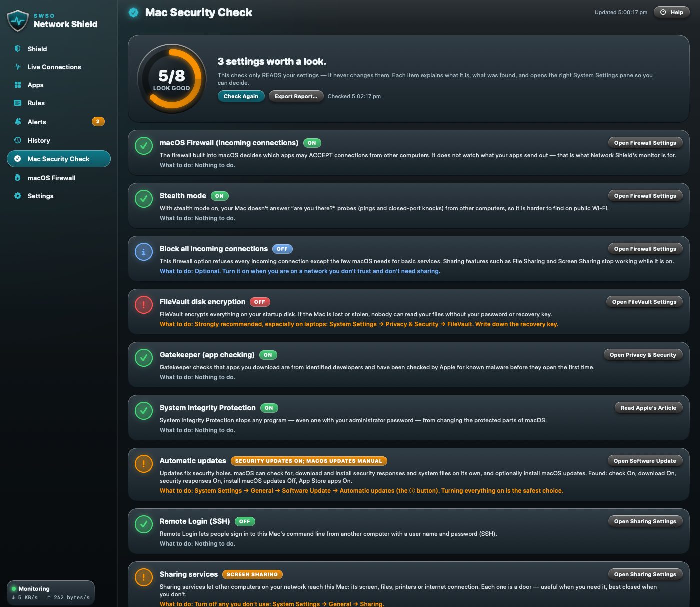Open Firewall Settings for macOS Firewall item
Image resolution: width=700 pixels, height=607 pixels.
coord(645,143)
